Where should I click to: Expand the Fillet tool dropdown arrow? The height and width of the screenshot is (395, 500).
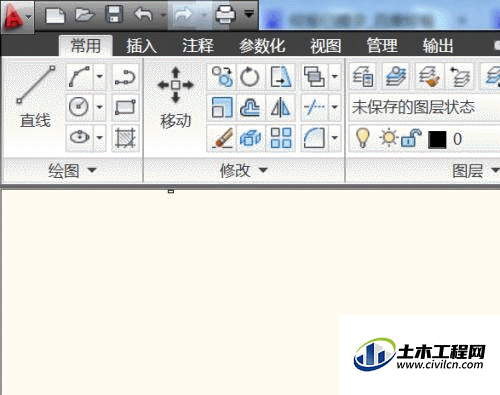335,138
